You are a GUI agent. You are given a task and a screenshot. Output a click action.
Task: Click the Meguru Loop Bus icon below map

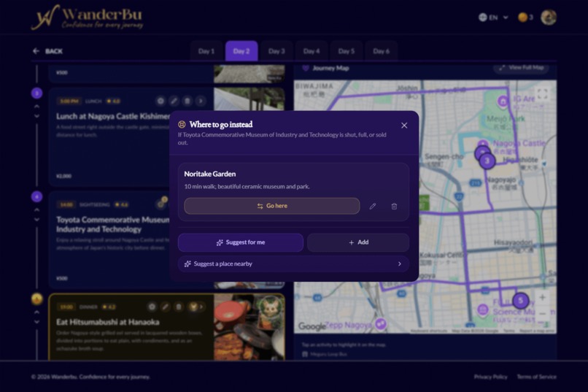pos(305,354)
